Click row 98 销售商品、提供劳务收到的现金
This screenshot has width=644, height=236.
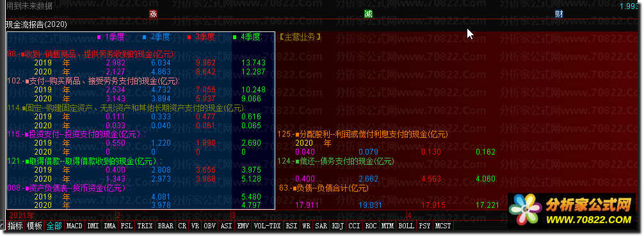92,55
